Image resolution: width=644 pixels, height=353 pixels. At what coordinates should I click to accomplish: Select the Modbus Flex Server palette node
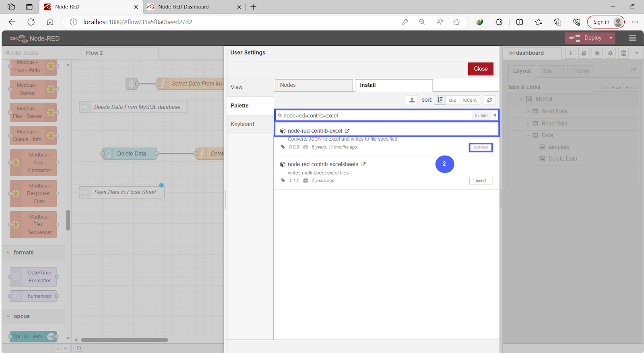33,112
